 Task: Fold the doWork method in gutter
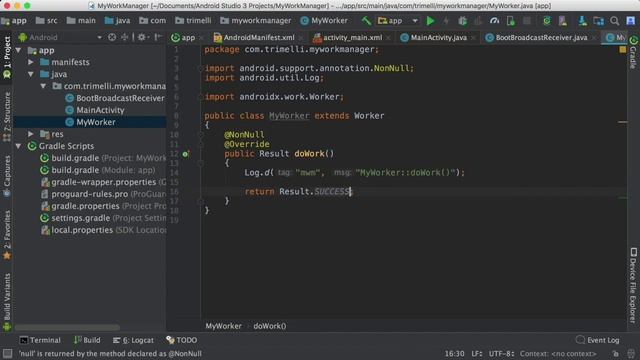[200, 163]
